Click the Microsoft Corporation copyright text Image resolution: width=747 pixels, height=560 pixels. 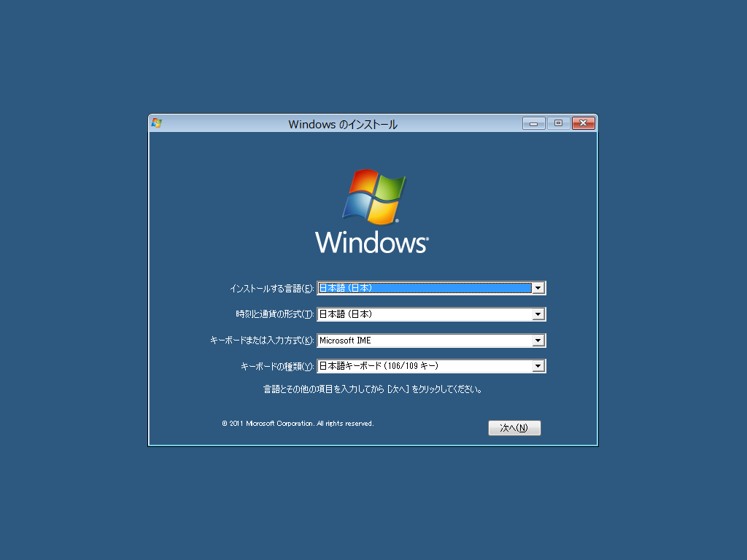click(298, 424)
